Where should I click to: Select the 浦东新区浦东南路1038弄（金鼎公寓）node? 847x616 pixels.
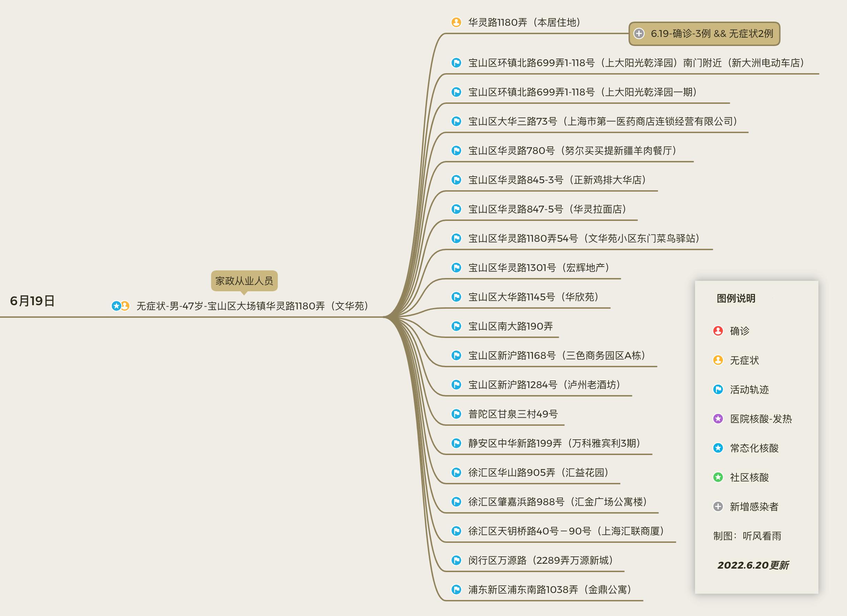click(549, 590)
